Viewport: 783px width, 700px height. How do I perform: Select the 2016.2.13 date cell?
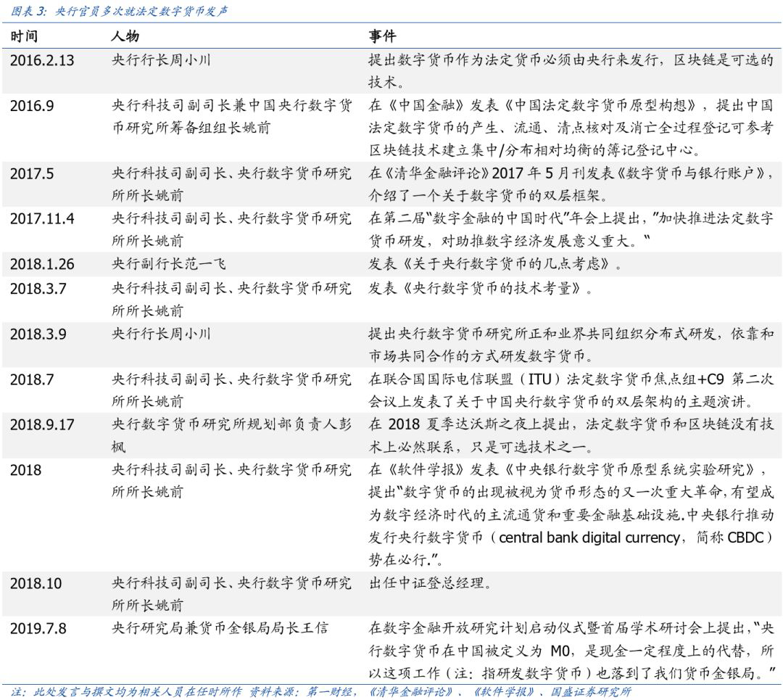[42, 60]
